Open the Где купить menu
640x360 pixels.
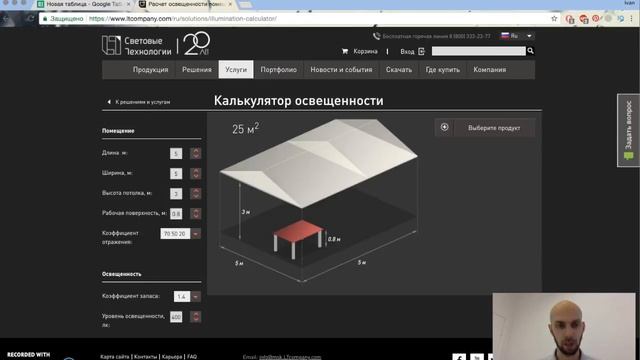(442, 70)
